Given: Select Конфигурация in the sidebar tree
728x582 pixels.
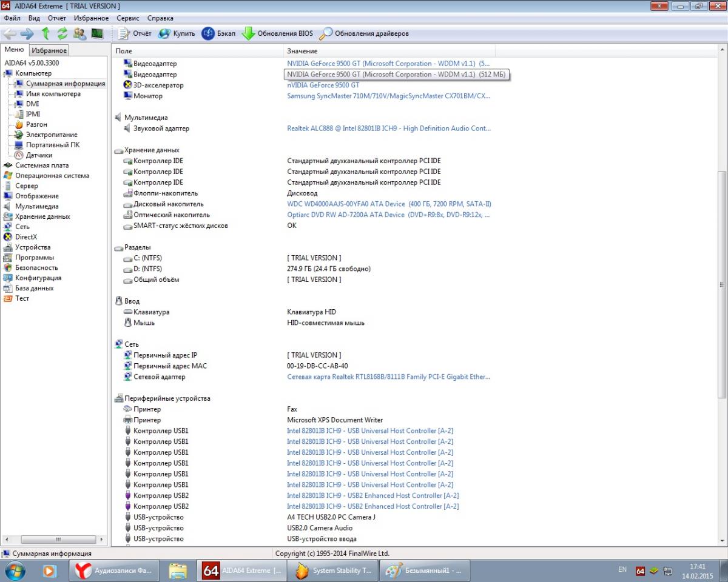Looking at the screenshot, I should click(38, 278).
